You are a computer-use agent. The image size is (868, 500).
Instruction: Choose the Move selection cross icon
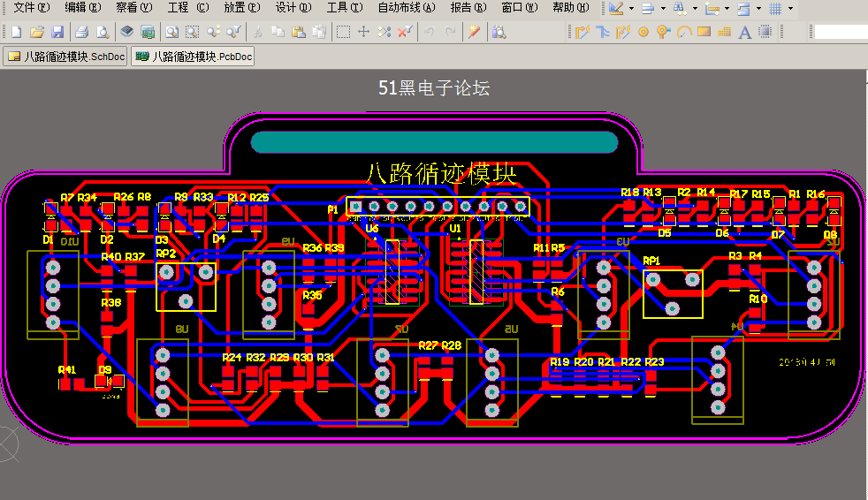point(363,32)
